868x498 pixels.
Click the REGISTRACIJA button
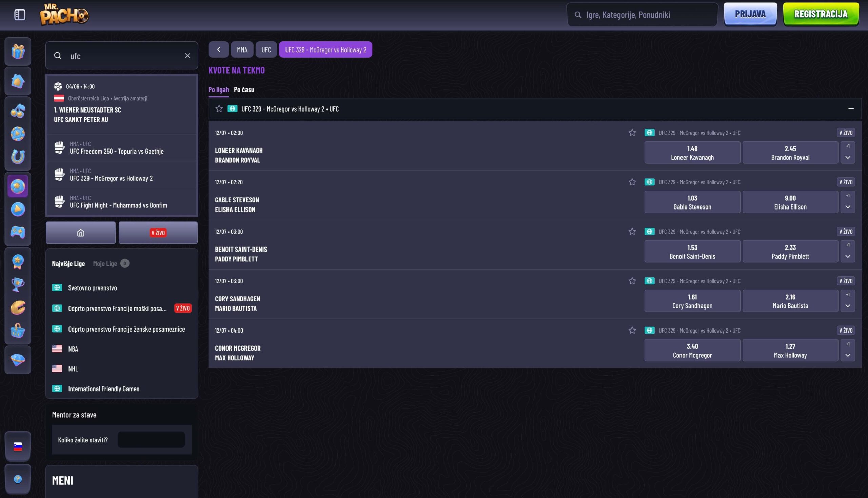(x=821, y=14)
